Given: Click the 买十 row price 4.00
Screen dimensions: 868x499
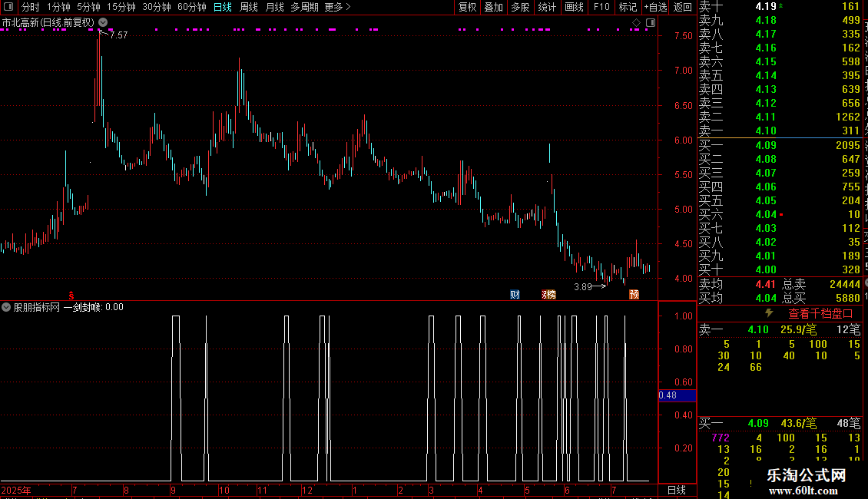Looking at the screenshot, I should coord(766,270).
